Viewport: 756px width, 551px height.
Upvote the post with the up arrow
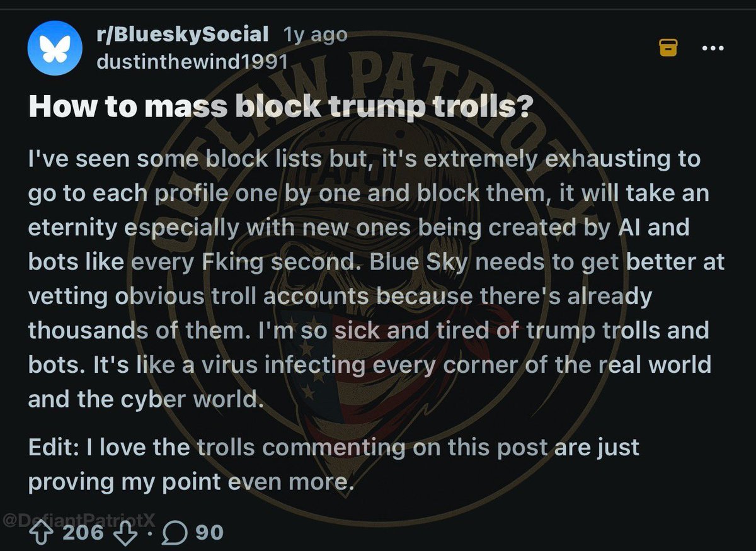[42, 532]
